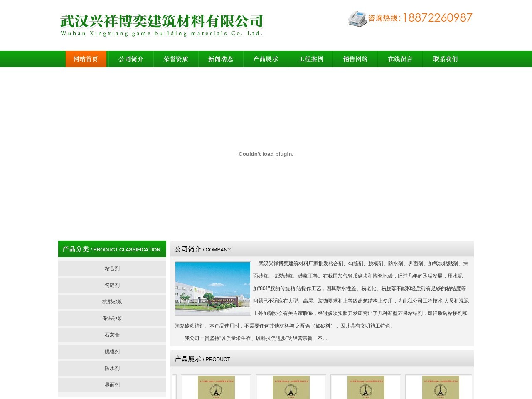Select 防水剂 in sidebar list
532x399 pixels.
coord(112,368)
